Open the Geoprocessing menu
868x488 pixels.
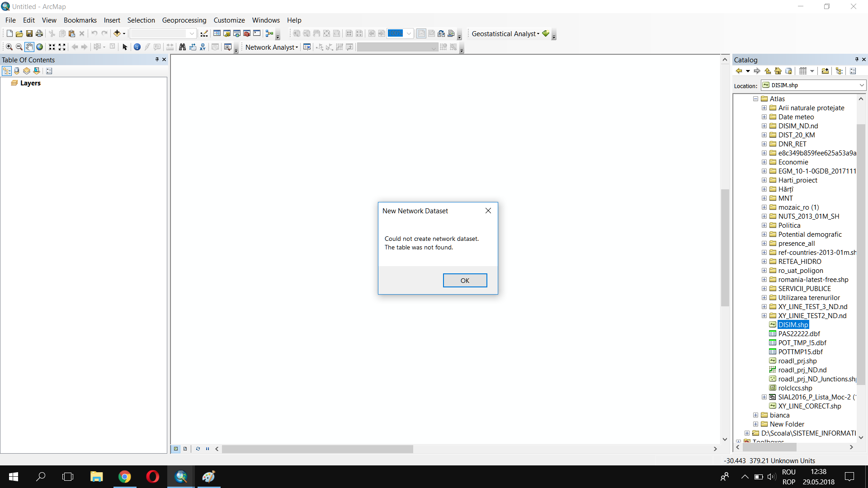coord(184,20)
